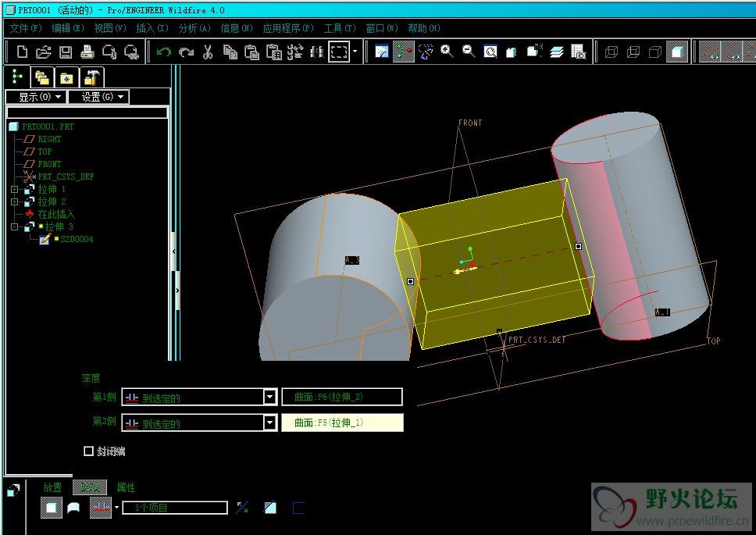
Task: Open the Connections hammer tab
Action: coord(91,77)
